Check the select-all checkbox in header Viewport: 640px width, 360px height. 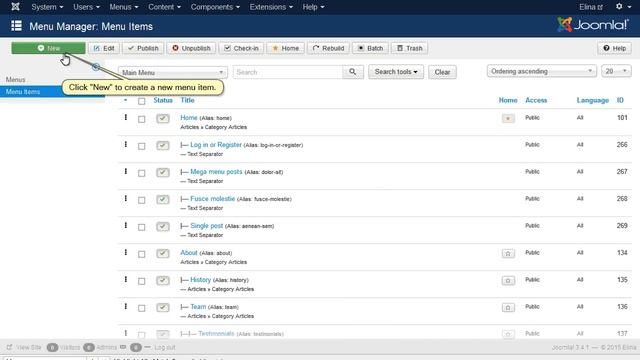[142, 101]
